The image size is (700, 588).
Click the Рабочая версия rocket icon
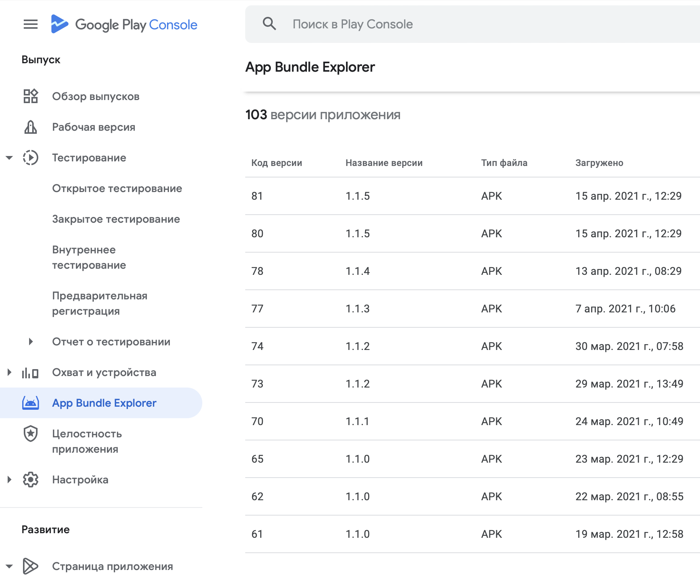[x=31, y=127]
